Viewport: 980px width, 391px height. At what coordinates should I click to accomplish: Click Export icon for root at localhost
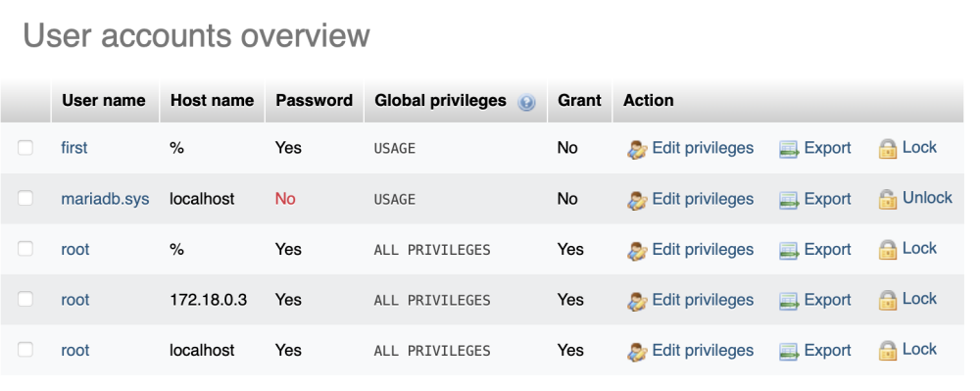click(789, 352)
